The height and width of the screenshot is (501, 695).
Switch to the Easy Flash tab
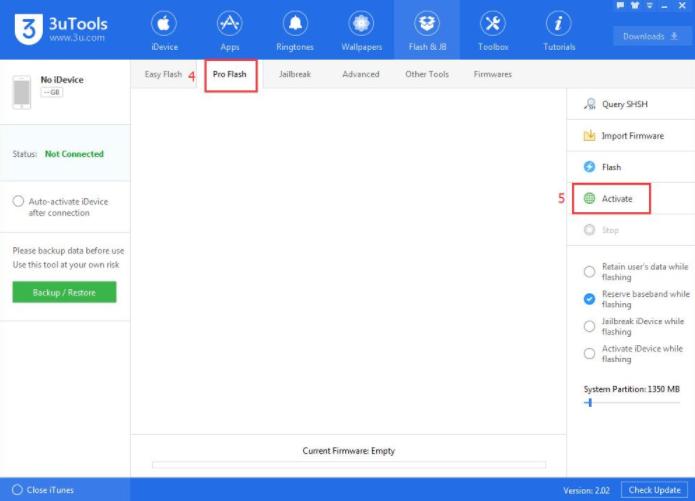tap(163, 74)
